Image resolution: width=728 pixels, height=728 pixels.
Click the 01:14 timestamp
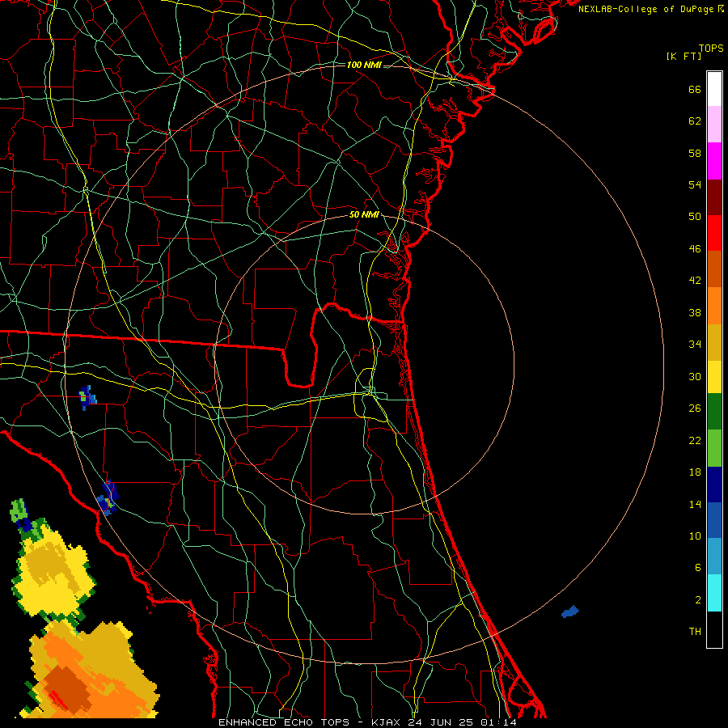(x=499, y=722)
